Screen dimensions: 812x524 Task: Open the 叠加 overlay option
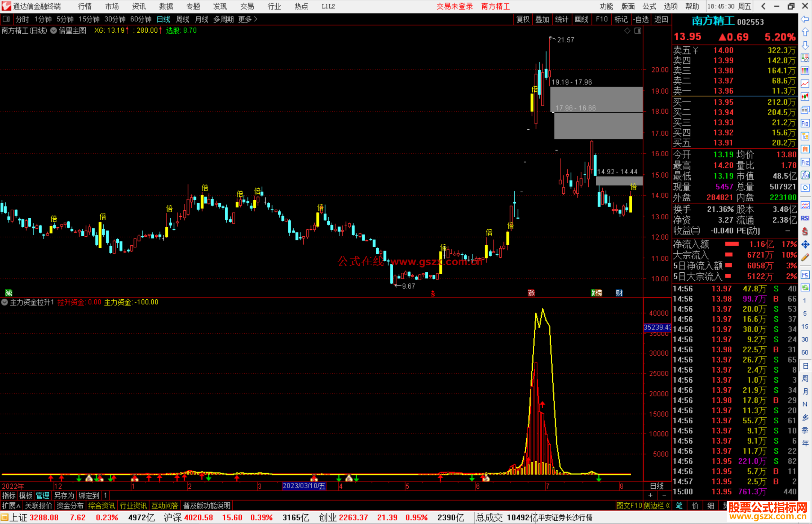pos(542,19)
